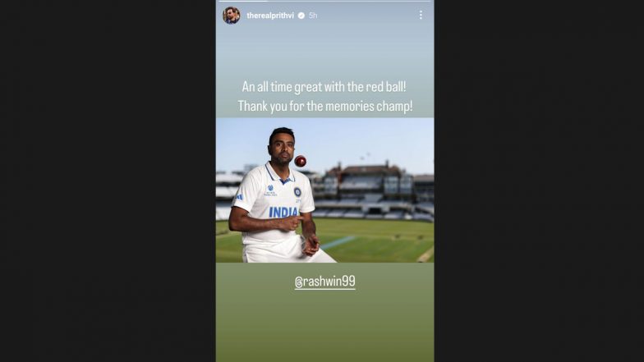Click the story progress bar at top

click(325, 2)
